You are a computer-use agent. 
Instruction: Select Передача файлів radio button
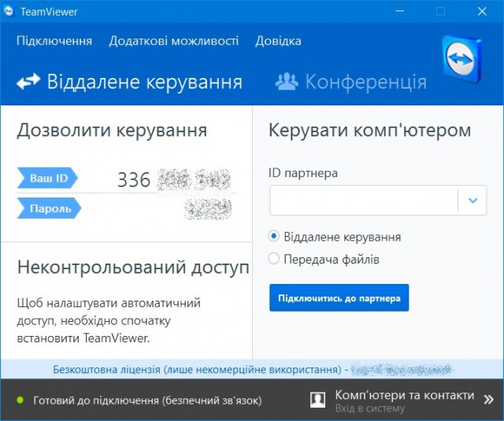pyautogui.click(x=273, y=259)
